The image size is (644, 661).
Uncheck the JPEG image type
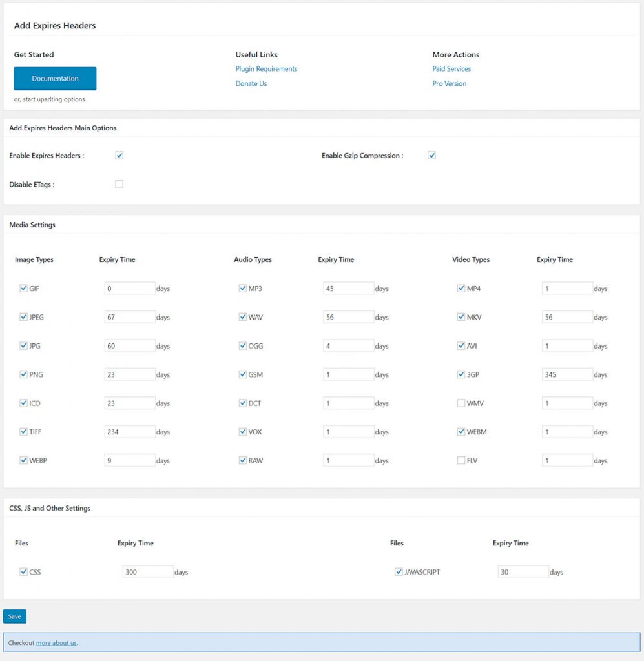24,317
